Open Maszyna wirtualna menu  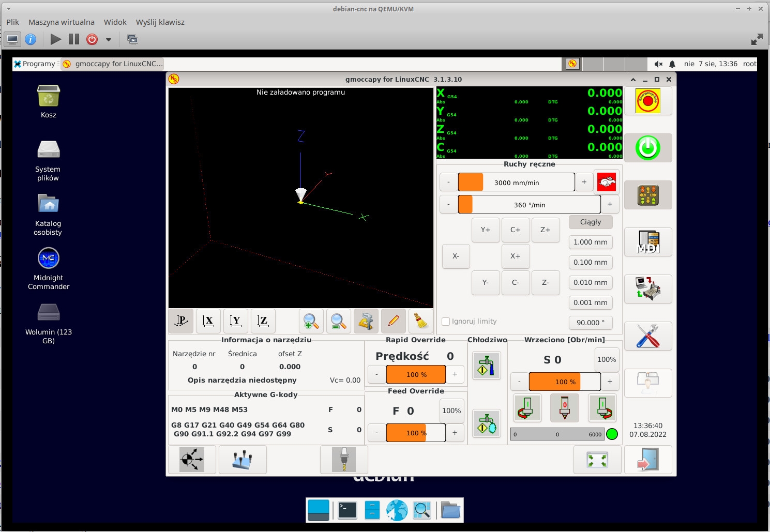pos(62,22)
